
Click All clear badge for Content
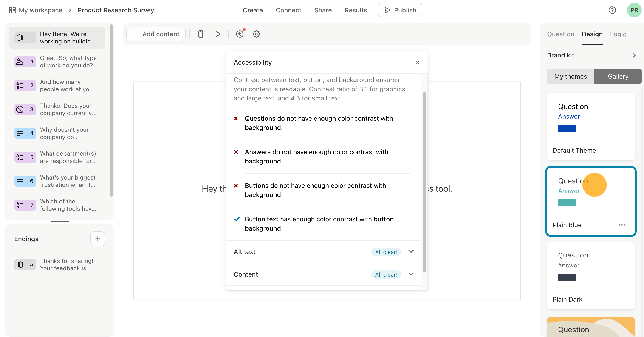pos(386,274)
